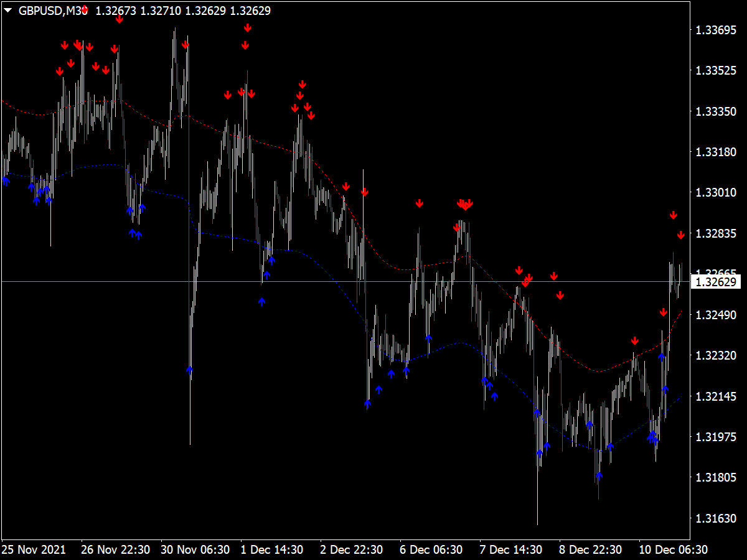Image resolution: width=747 pixels, height=560 pixels.
Task: Click the 26 Nov 22:30 time label
Action: click(116, 550)
